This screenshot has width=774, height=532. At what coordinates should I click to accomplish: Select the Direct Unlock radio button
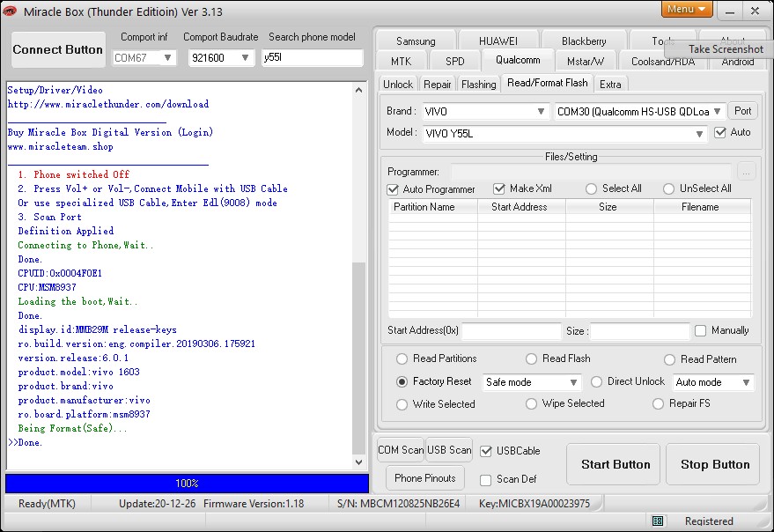(596, 382)
